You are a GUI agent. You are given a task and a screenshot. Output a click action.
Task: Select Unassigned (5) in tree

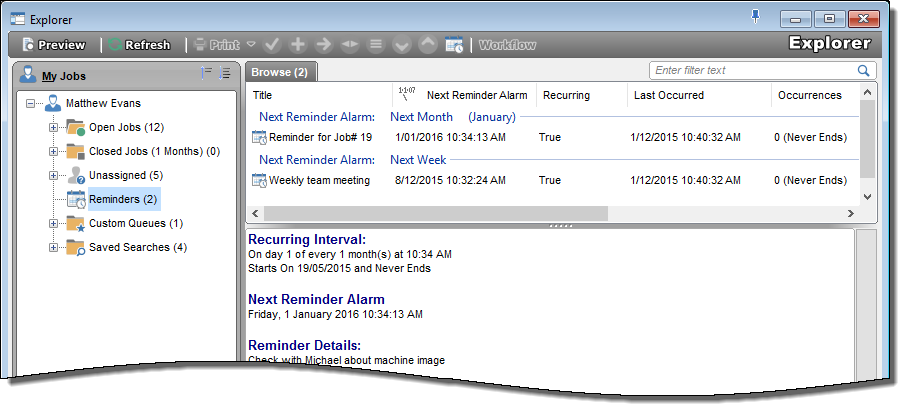126,175
